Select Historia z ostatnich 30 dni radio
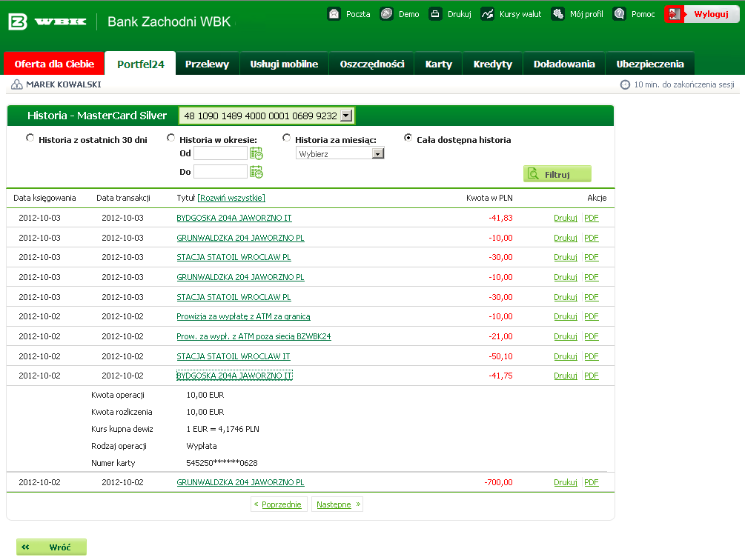This screenshot has width=745, height=560. click(30, 138)
